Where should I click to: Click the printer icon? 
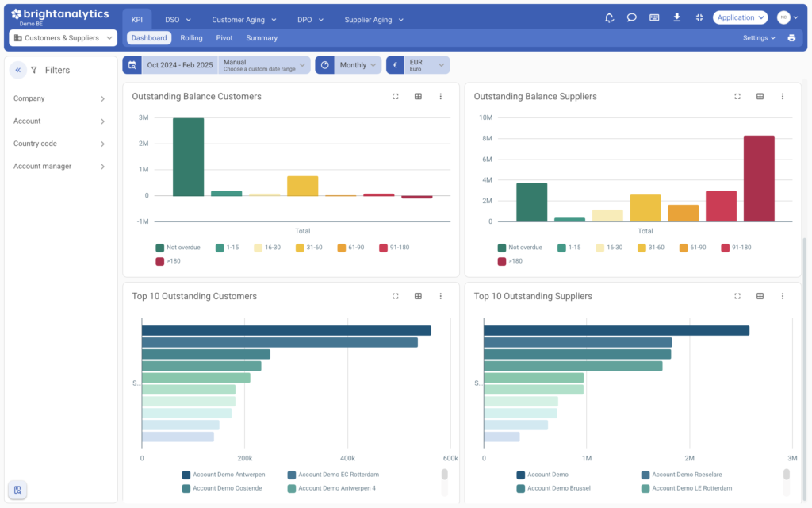click(x=791, y=38)
